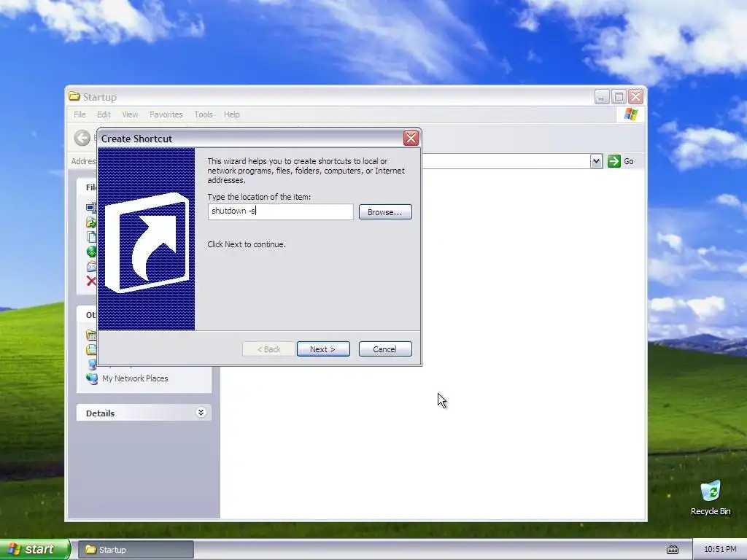Image resolution: width=747 pixels, height=560 pixels.
Task: Click the red X delete task icon
Action: click(91, 281)
